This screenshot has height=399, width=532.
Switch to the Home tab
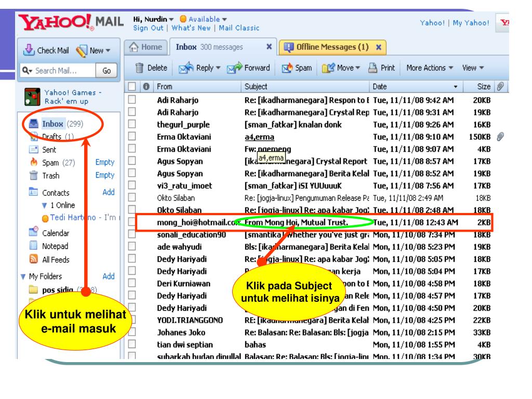(x=146, y=47)
